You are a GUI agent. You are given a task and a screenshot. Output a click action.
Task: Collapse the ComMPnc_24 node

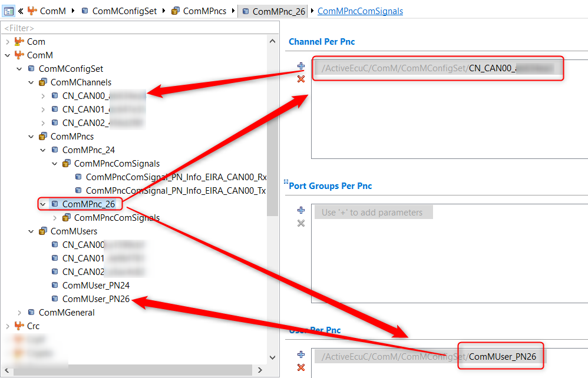tap(43, 150)
